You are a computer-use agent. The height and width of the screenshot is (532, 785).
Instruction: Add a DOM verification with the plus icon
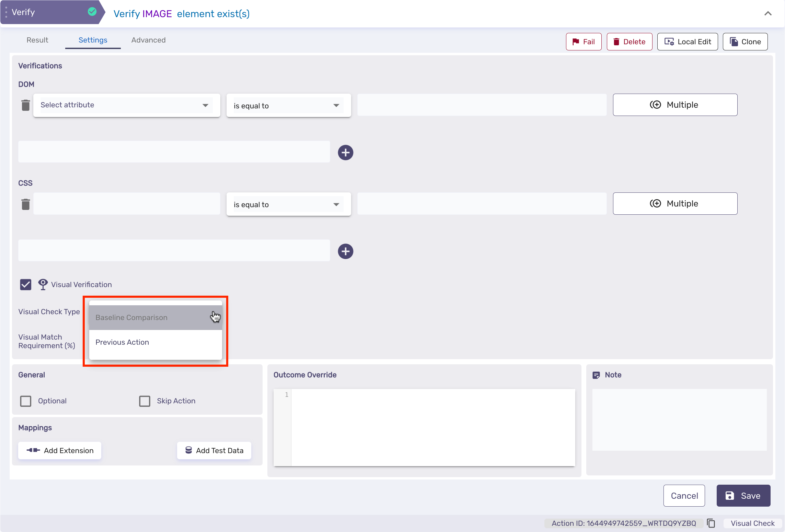coord(345,152)
